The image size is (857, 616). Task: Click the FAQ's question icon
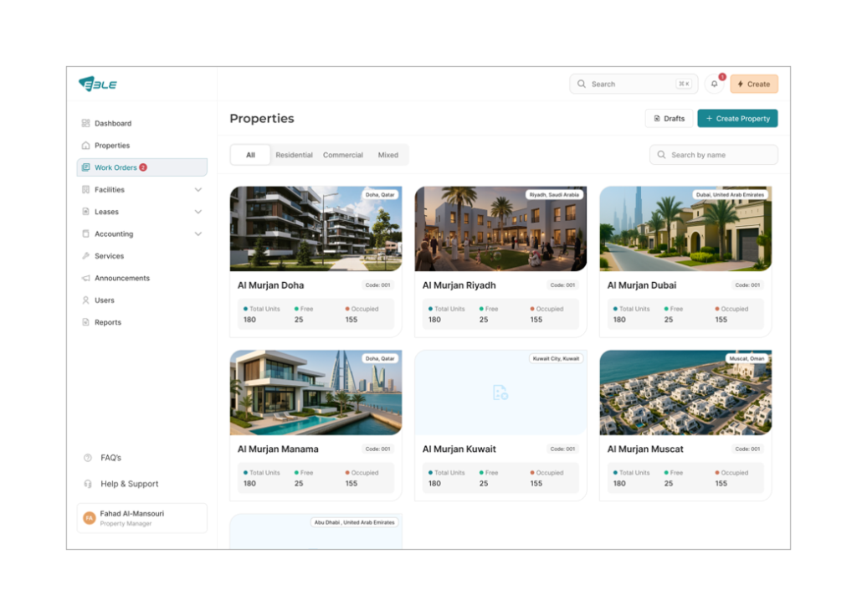point(87,458)
